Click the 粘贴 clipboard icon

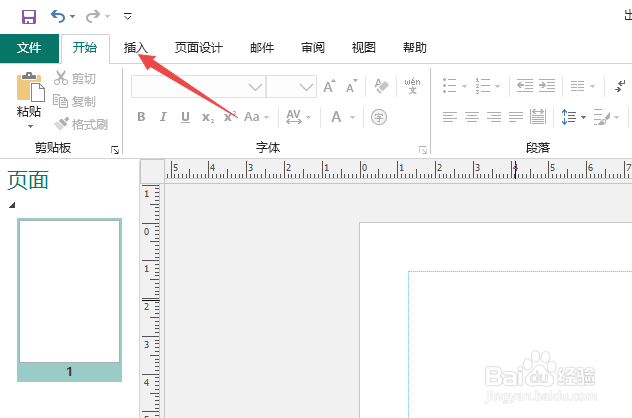pyautogui.click(x=30, y=87)
